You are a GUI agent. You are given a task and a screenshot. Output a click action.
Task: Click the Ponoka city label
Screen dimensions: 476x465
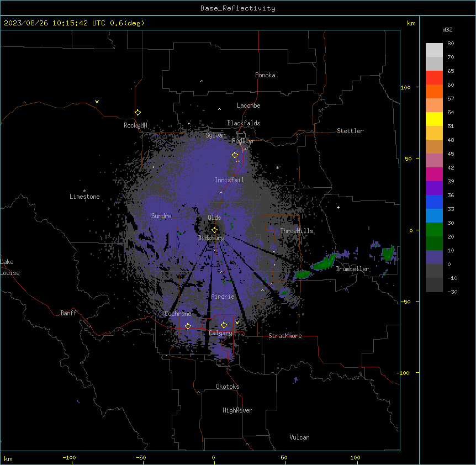pyautogui.click(x=265, y=75)
